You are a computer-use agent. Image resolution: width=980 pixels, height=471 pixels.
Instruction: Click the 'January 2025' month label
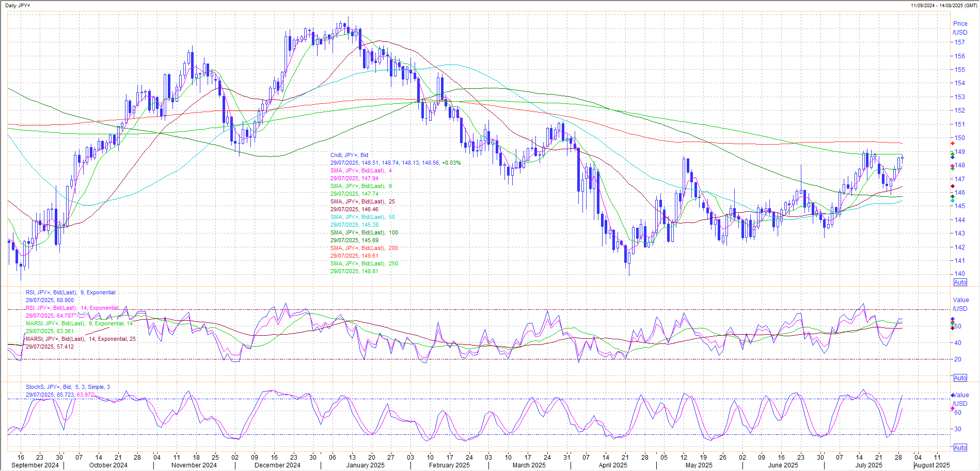coord(365,465)
